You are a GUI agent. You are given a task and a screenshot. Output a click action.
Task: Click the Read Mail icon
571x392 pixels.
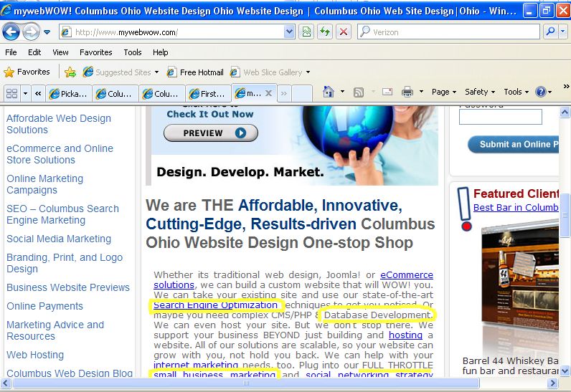tap(387, 92)
